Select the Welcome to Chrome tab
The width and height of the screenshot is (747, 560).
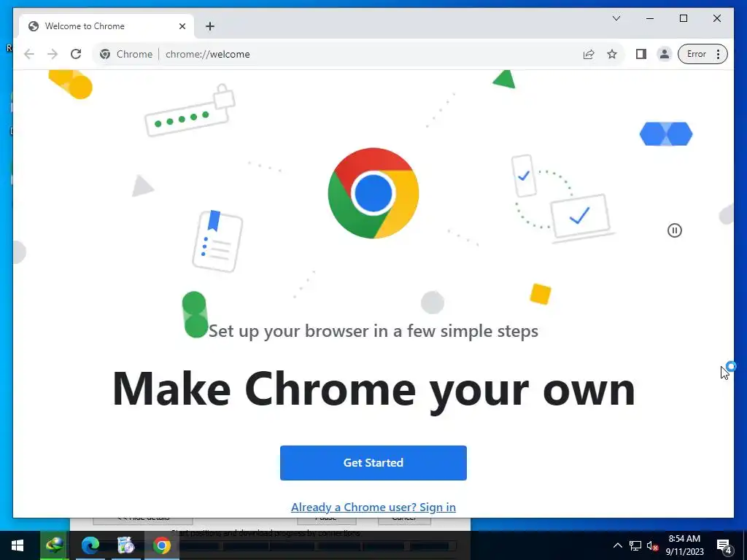click(x=107, y=26)
